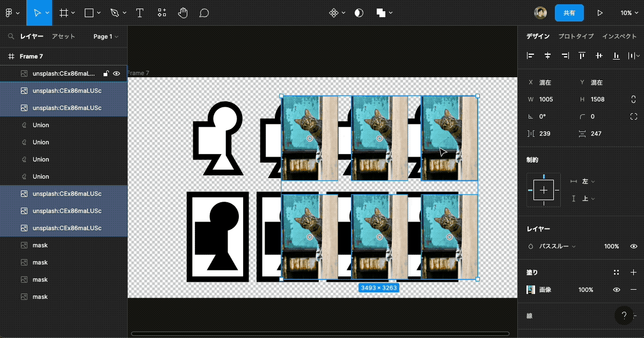
Task: Select the Rectangle shape tool
Action: pos(90,13)
